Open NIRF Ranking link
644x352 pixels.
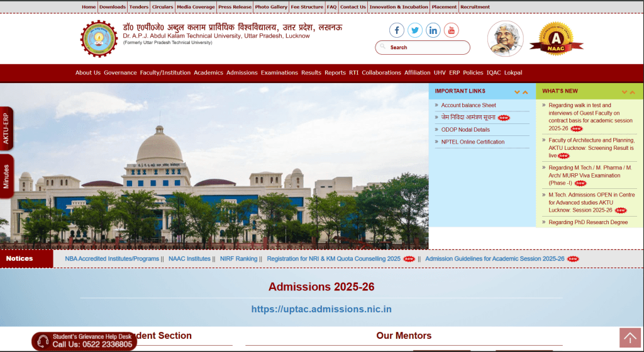click(x=238, y=259)
